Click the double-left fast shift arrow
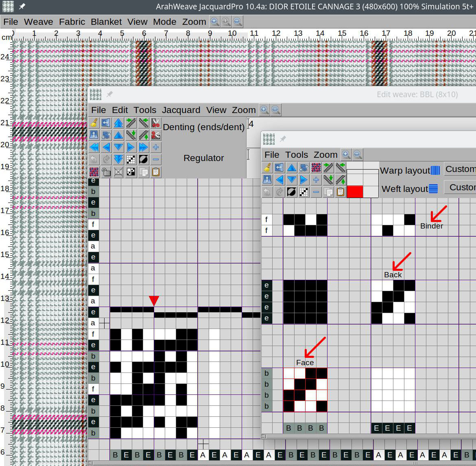476x466 pixels. coord(94,147)
